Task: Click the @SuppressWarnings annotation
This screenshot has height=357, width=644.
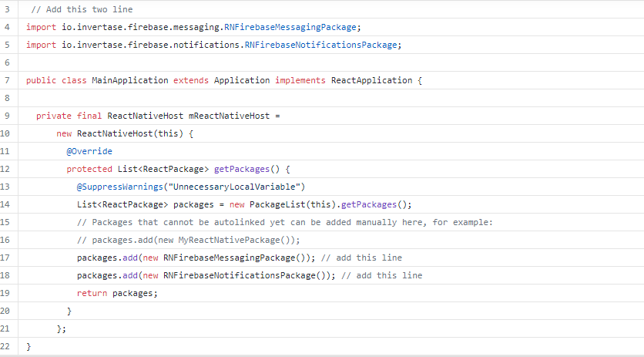Action: 120,187
